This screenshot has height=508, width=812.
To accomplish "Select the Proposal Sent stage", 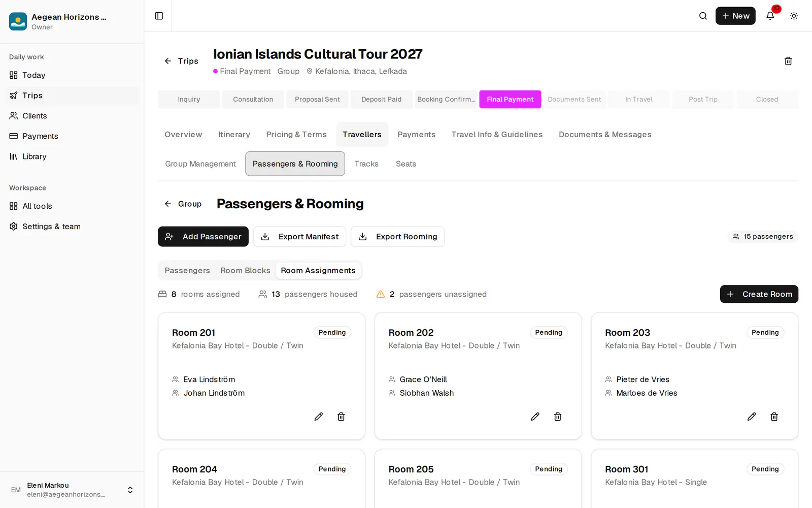I will [317, 100].
